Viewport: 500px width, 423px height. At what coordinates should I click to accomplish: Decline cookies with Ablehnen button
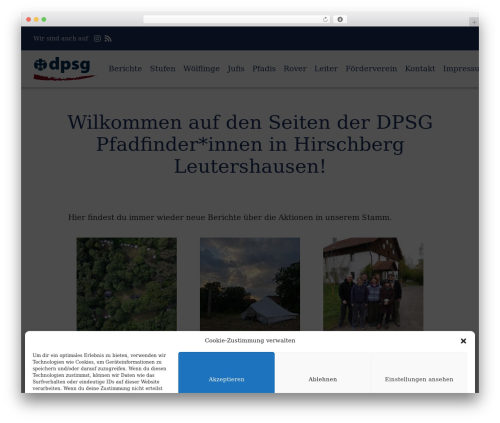pos(323,373)
